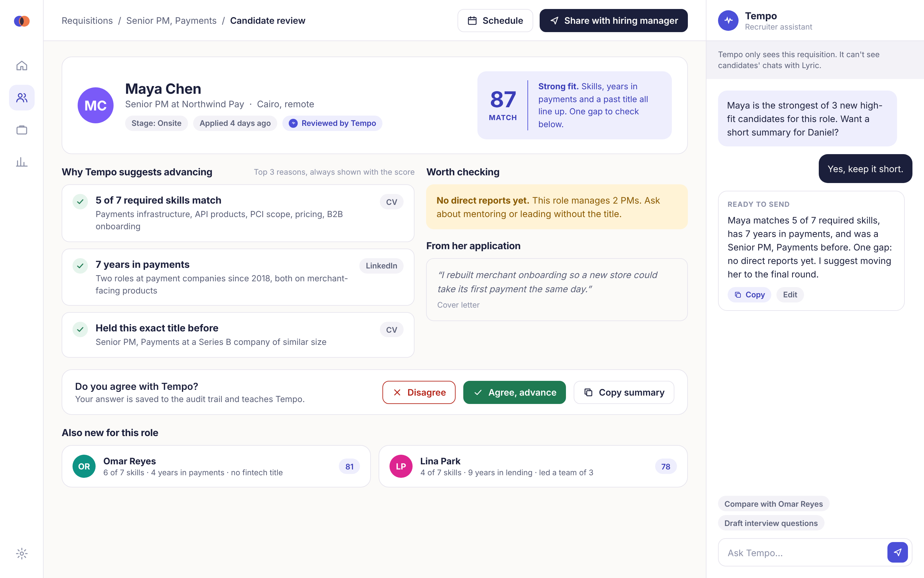
Task: Click the app logo at top left
Action: coord(22,21)
